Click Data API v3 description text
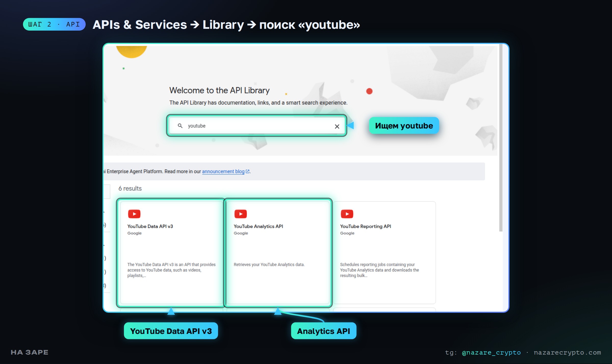The image size is (612, 364). click(x=171, y=270)
